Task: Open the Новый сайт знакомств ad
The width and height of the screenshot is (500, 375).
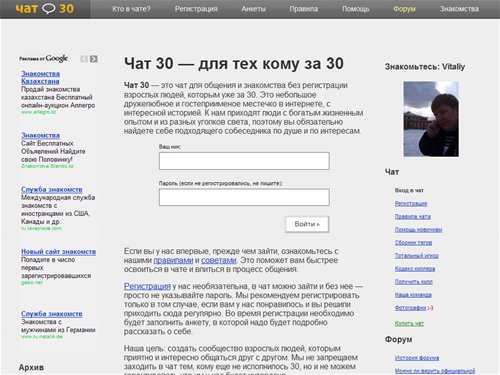Action: pos(58,252)
